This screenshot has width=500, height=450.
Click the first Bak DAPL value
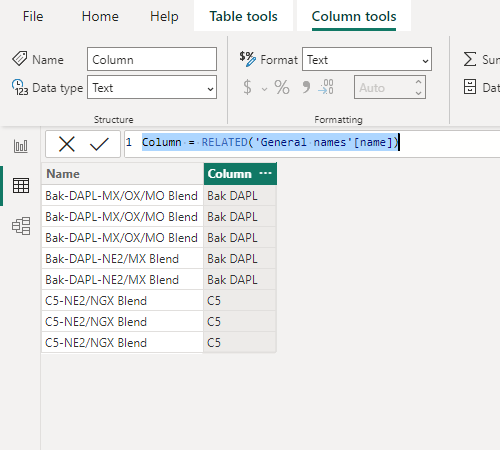pyautogui.click(x=240, y=196)
